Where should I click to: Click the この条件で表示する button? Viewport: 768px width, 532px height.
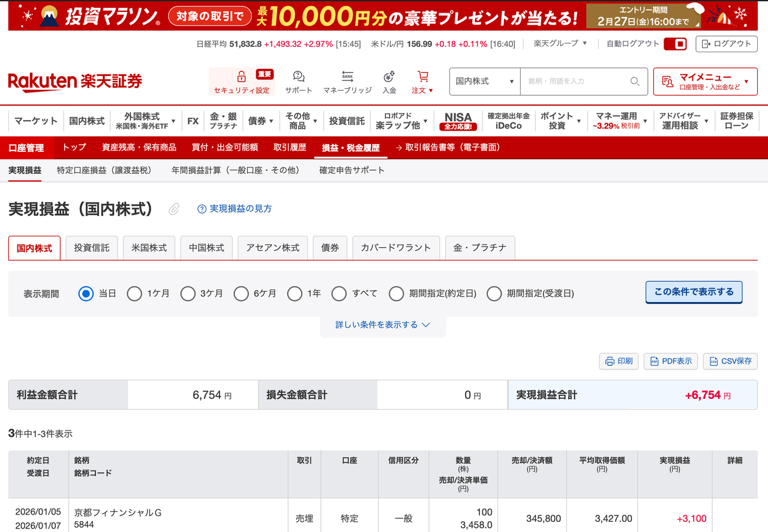[694, 292]
